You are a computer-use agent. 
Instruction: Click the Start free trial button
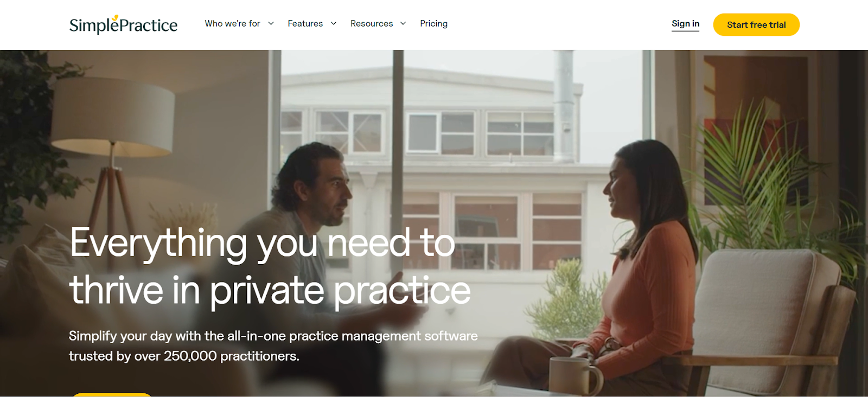756,25
